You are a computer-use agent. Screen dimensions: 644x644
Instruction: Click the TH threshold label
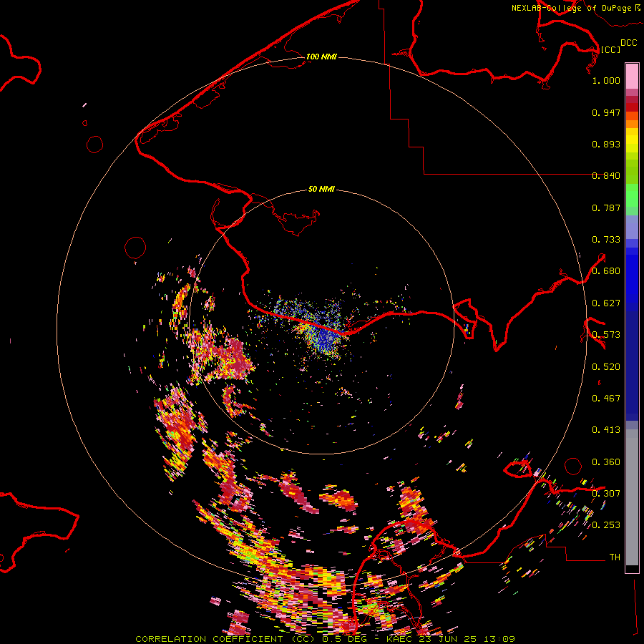click(x=615, y=557)
